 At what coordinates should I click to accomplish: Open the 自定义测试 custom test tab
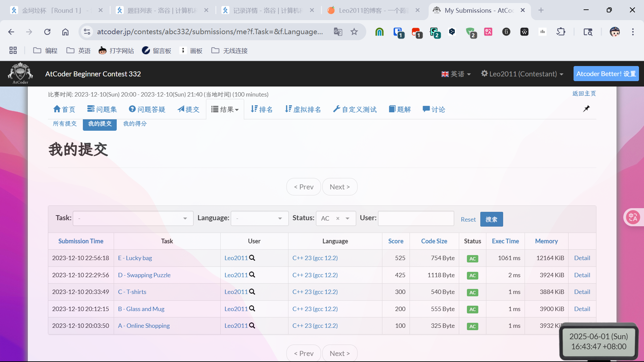tap(355, 109)
